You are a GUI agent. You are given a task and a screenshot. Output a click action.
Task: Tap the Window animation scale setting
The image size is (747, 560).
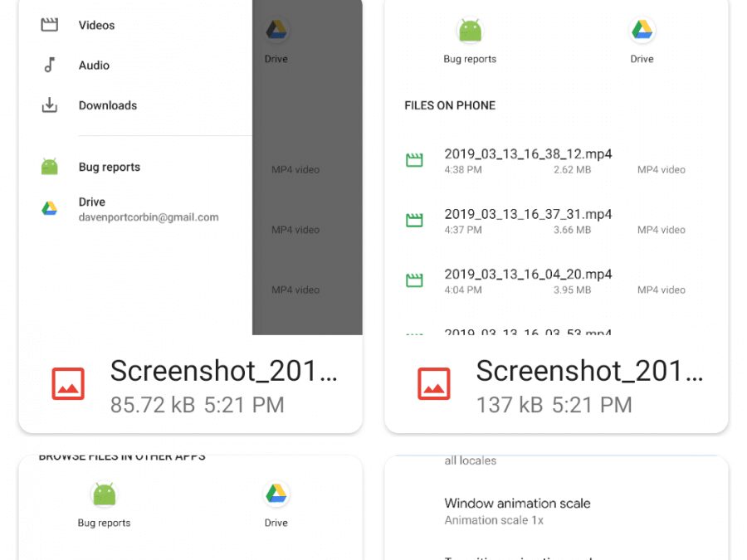coord(517,504)
